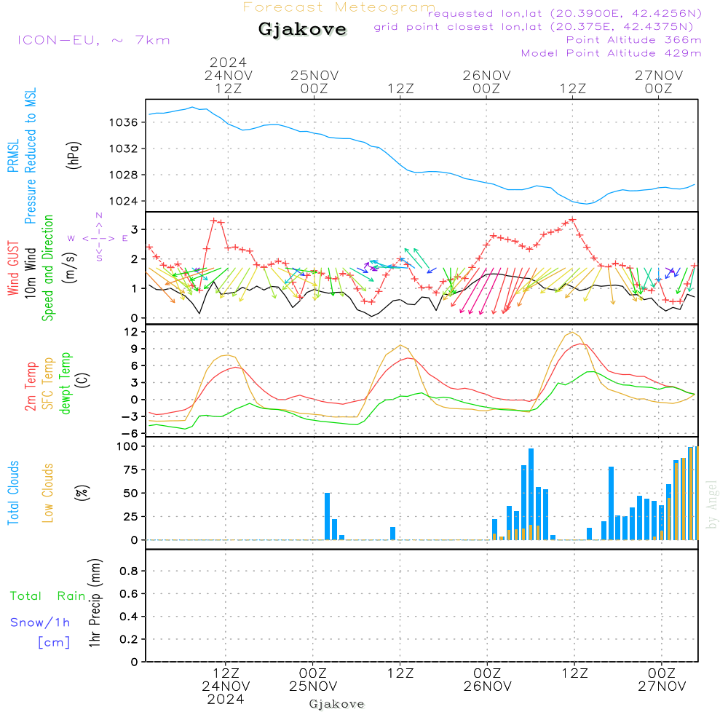This screenshot has width=728, height=728.
Task: Select the 0.6 precipitation axis value
Action: point(129,594)
